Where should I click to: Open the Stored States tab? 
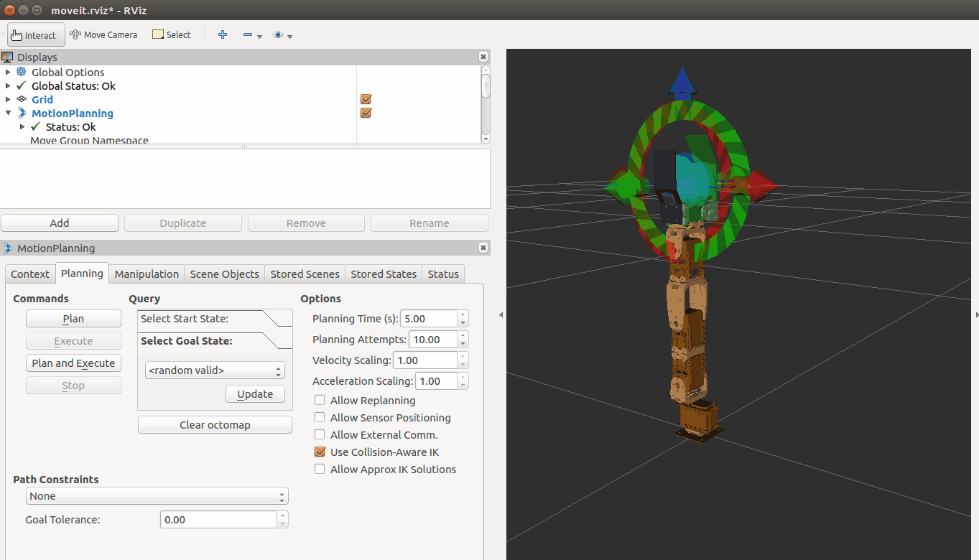pos(384,274)
